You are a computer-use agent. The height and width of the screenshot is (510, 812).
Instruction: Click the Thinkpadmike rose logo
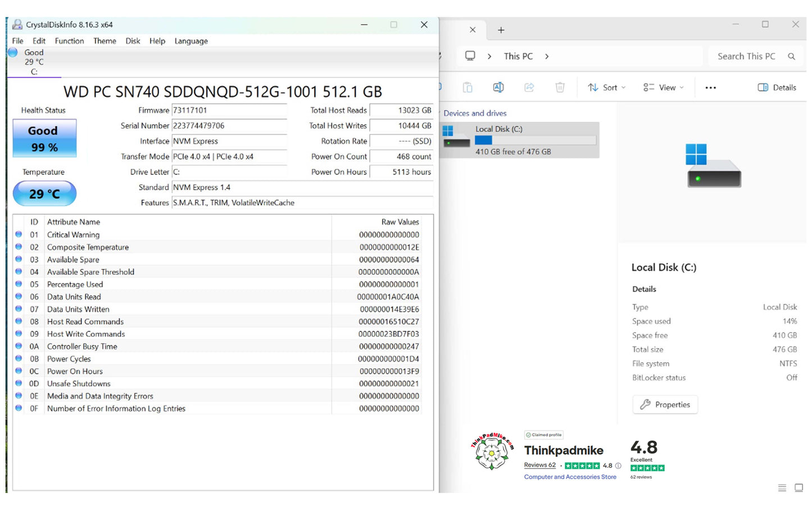[x=492, y=452]
